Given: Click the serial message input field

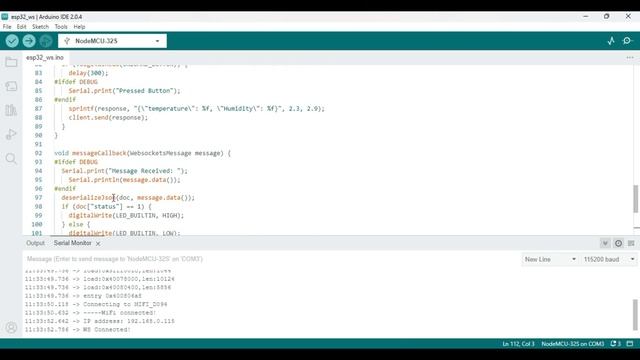Looking at the screenshot, I should point(271,259).
